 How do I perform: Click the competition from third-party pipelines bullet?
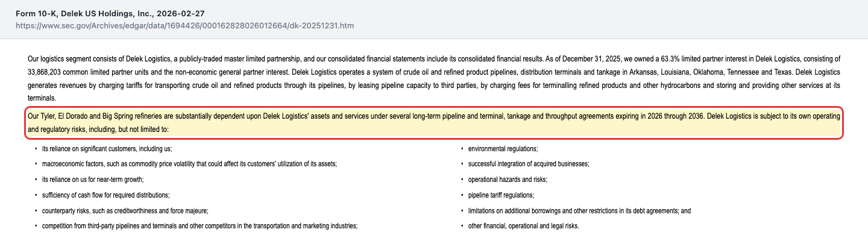200,227
